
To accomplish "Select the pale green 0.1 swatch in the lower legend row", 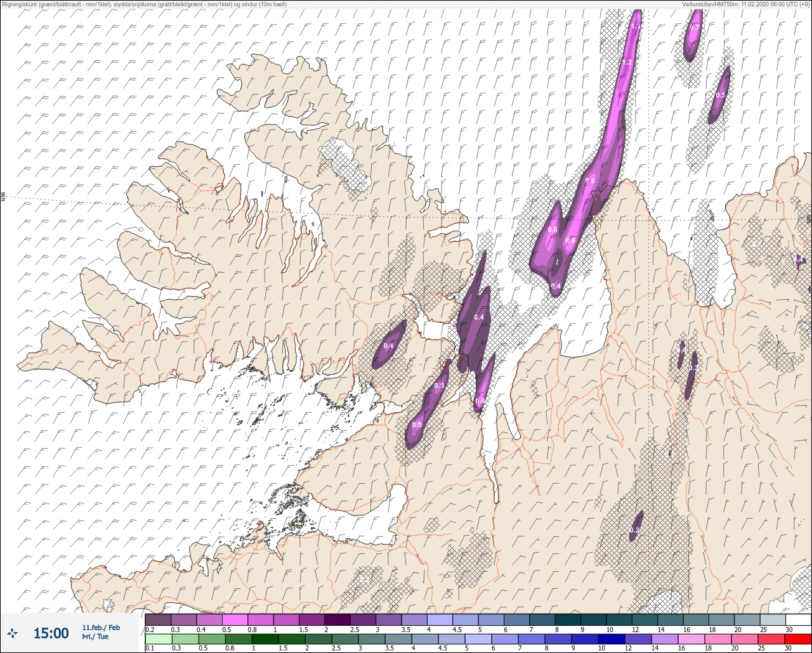I will pyautogui.click(x=158, y=639).
